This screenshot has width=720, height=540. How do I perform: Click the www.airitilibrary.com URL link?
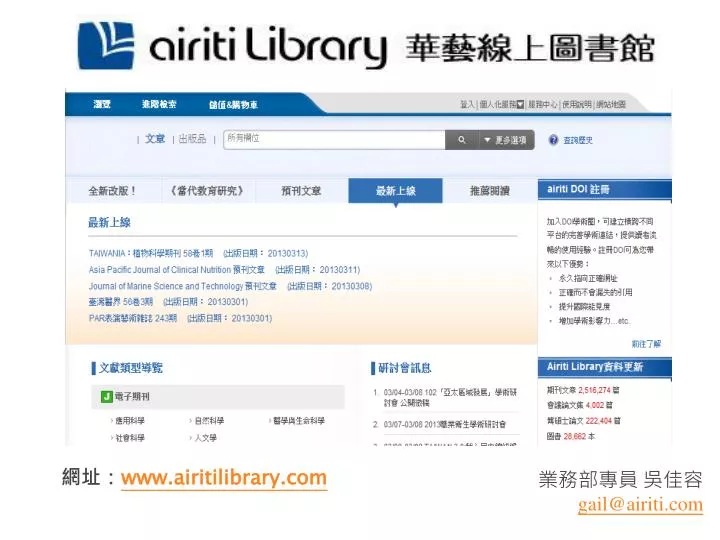(224, 478)
